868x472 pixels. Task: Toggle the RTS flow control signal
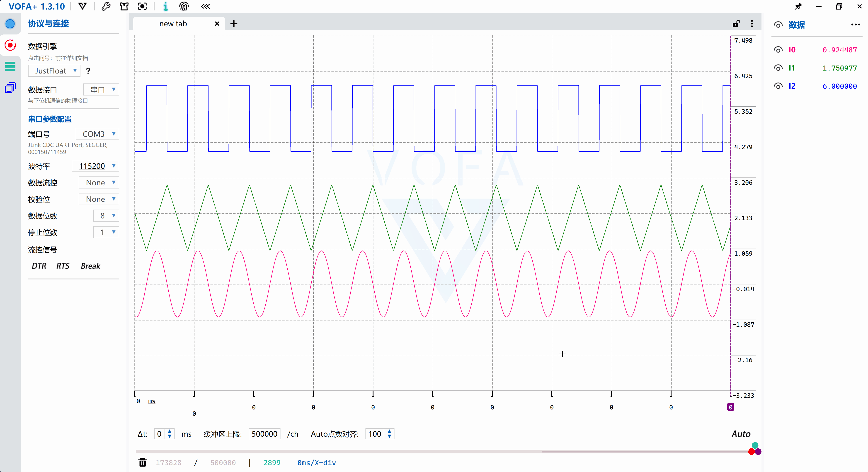pyautogui.click(x=63, y=266)
